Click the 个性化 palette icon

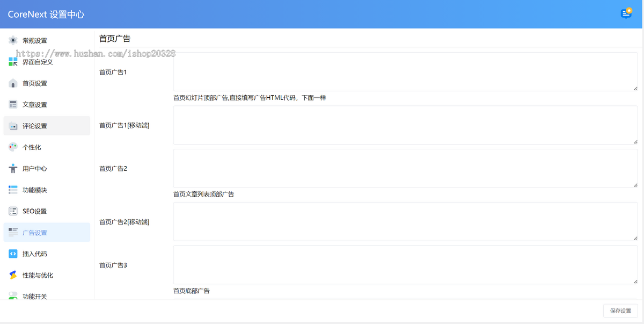(x=13, y=147)
